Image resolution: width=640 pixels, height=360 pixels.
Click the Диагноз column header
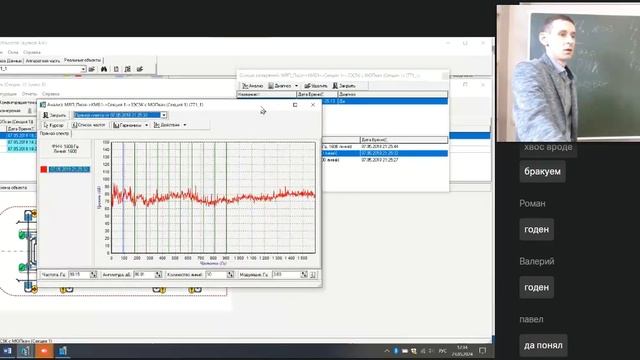coord(393,94)
